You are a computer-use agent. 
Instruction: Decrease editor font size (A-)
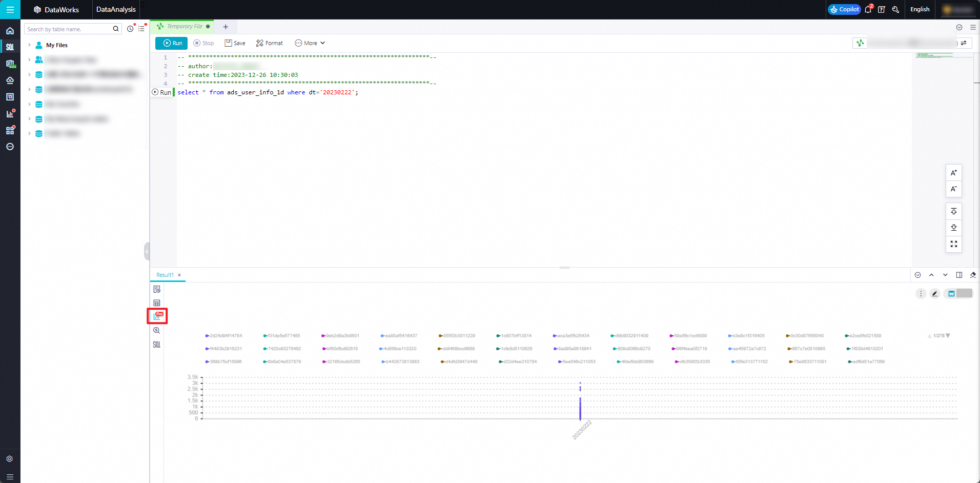click(x=953, y=189)
